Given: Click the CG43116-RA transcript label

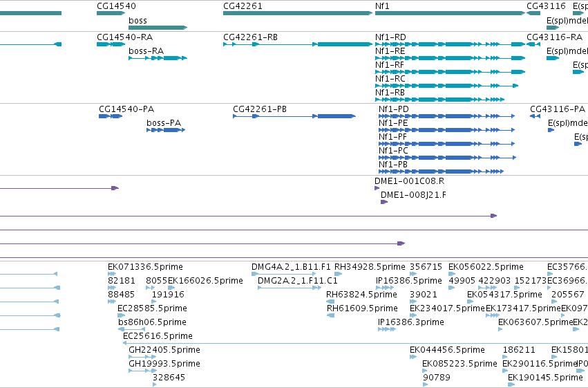Looking at the screenshot, I should coord(554,37).
